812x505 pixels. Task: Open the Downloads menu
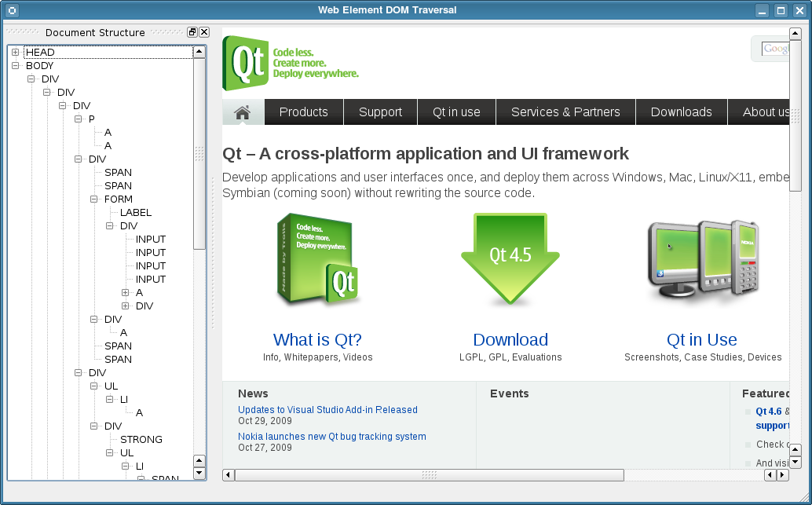682,112
